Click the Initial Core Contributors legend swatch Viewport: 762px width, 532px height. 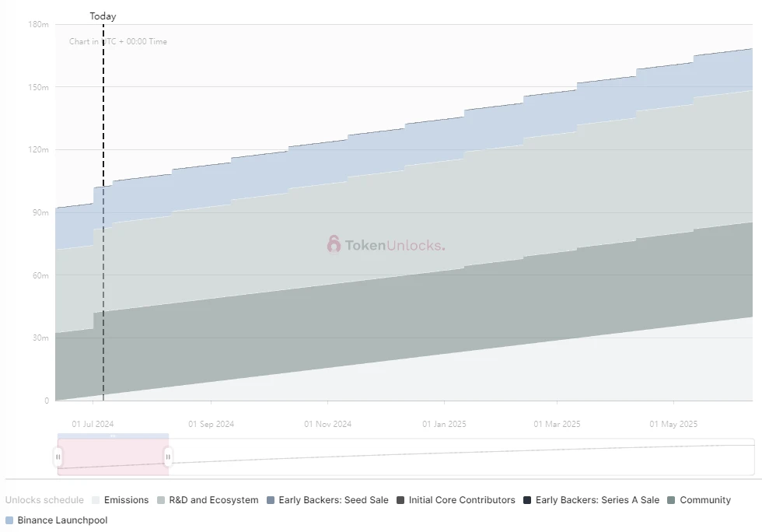coord(401,500)
